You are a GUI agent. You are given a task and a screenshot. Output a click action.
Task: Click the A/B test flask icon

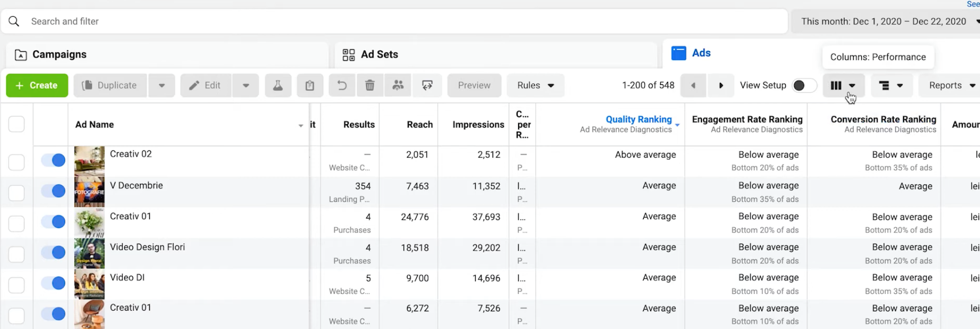pyautogui.click(x=278, y=85)
